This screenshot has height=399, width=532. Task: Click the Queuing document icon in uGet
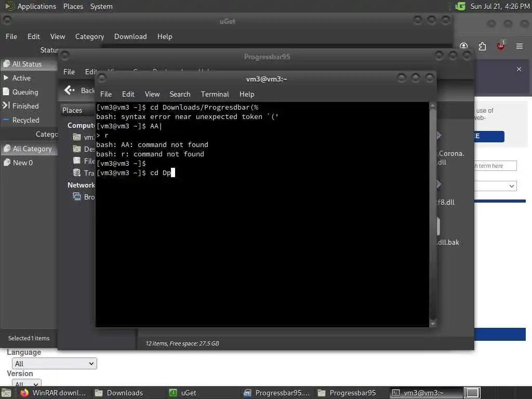6,91
